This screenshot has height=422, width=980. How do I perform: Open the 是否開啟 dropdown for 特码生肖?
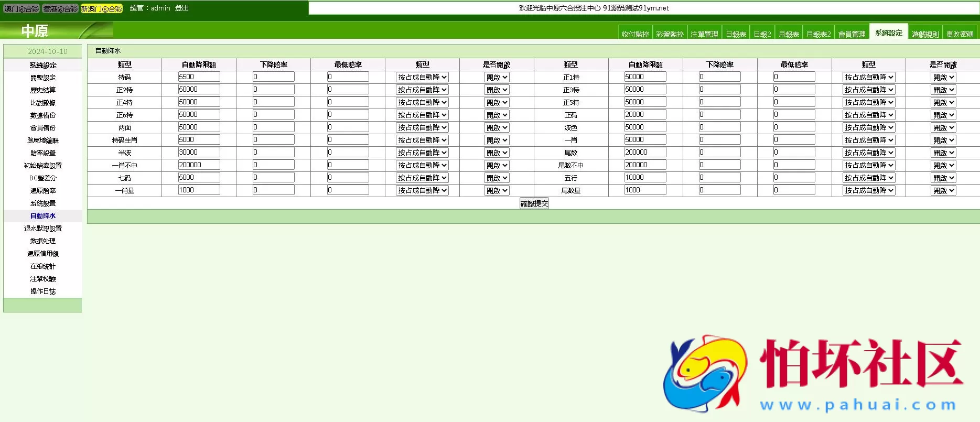pos(497,140)
